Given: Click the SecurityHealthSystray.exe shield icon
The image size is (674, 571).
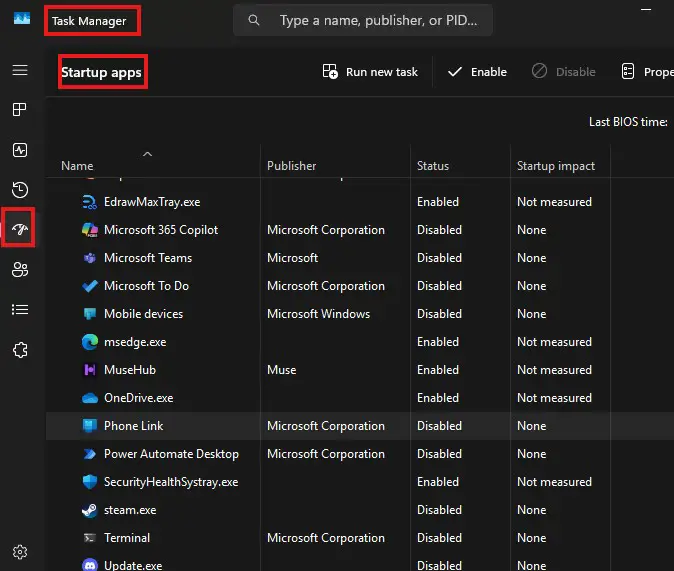Looking at the screenshot, I should pos(89,482).
